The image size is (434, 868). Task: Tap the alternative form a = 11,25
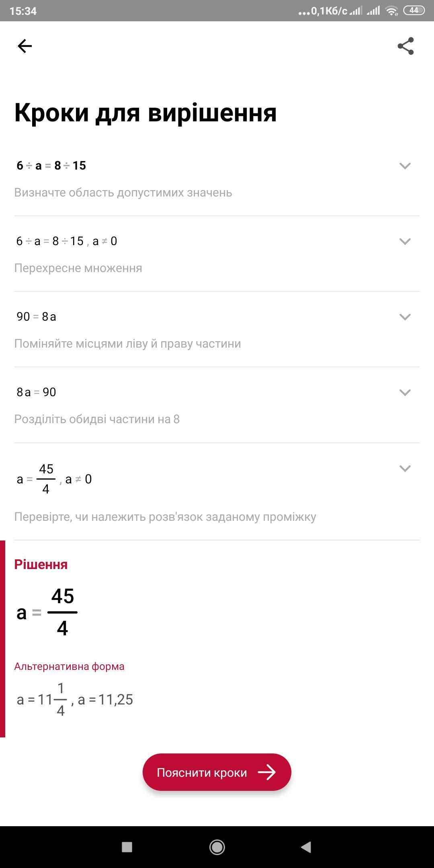tap(105, 700)
